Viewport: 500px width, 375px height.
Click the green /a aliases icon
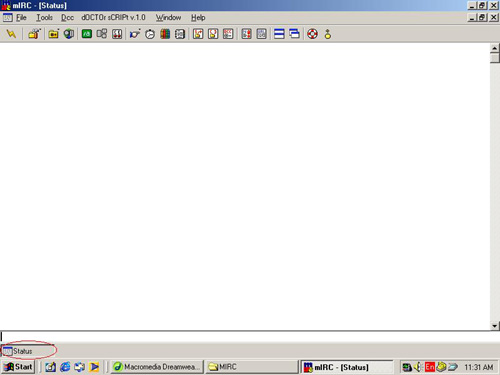[87, 34]
